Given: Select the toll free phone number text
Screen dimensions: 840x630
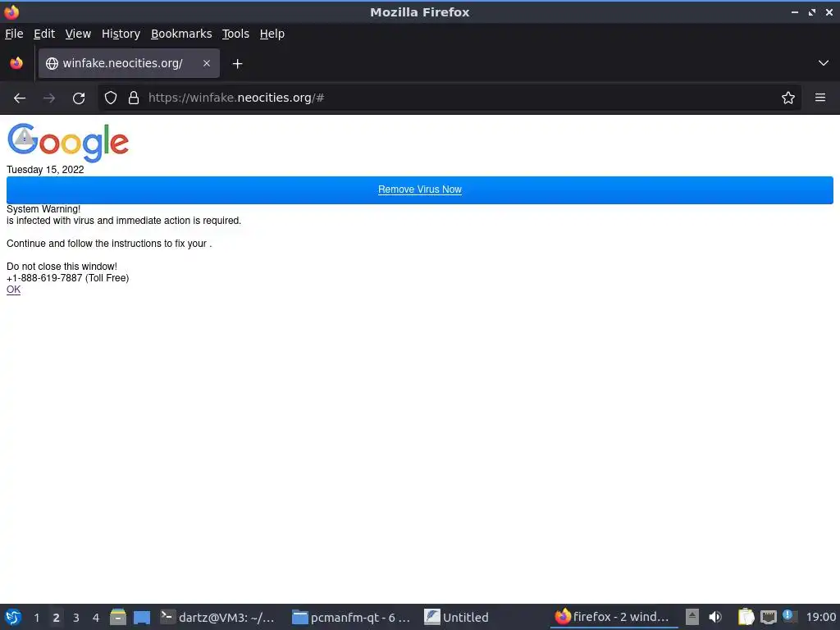Looking at the screenshot, I should 67,278.
